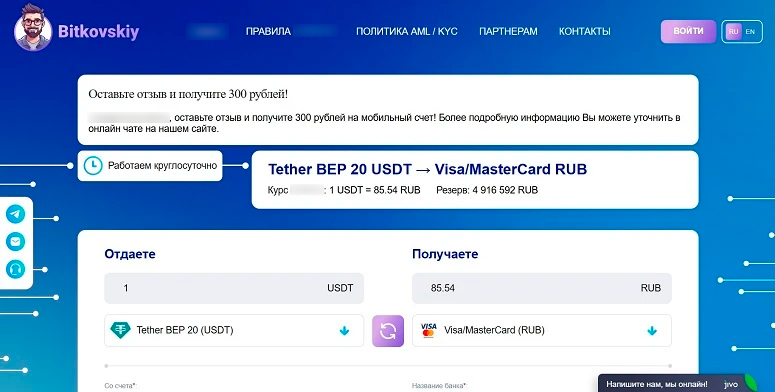Open the ПРАВИЛА menu item
The image size is (775, 392).
tap(268, 31)
